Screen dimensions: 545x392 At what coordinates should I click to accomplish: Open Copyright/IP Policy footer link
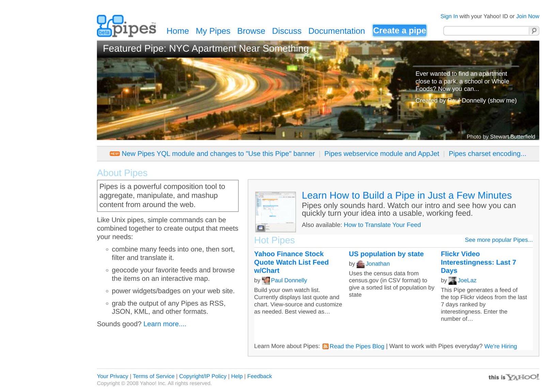203,376
